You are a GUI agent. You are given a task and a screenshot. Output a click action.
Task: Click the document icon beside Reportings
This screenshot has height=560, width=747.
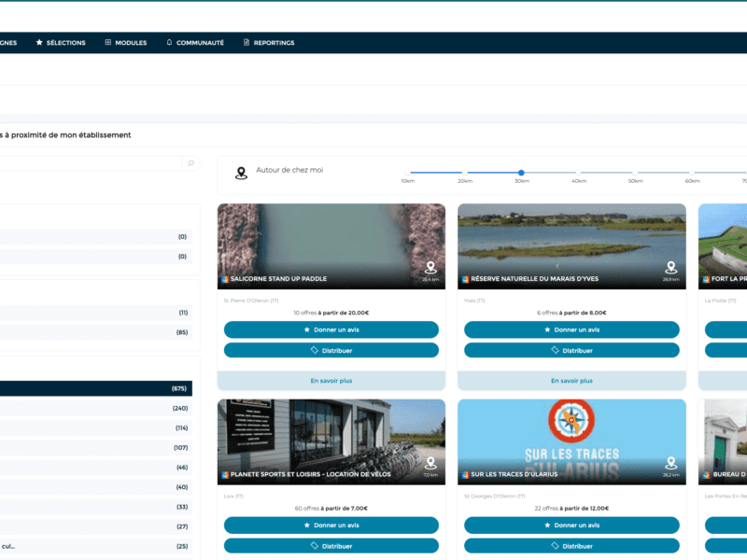click(247, 42)
